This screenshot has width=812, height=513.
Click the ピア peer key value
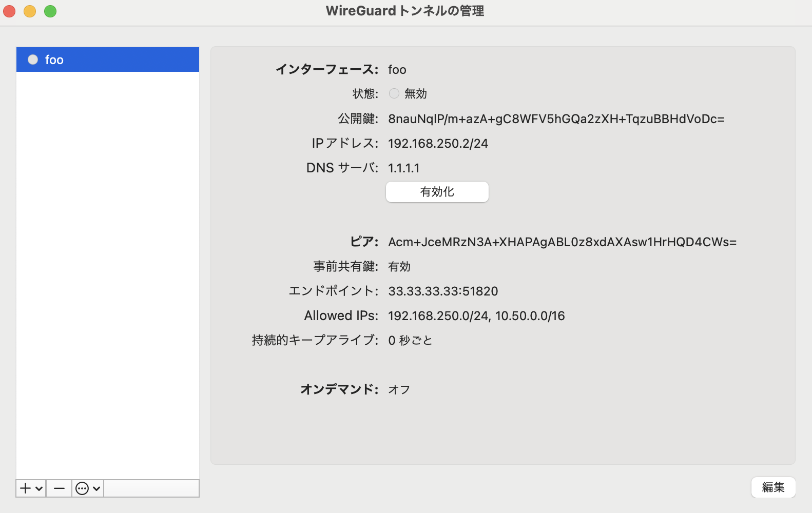(x=562, y=242)
